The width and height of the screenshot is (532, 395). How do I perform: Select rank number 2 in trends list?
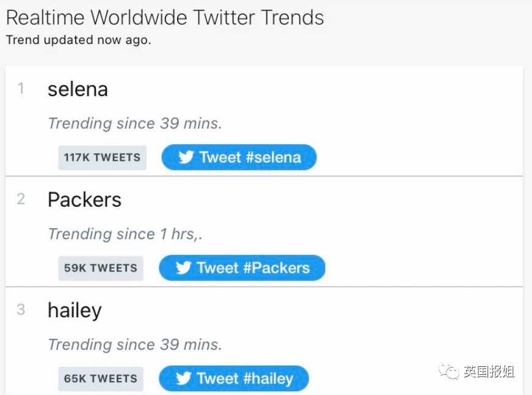(21, 199)
